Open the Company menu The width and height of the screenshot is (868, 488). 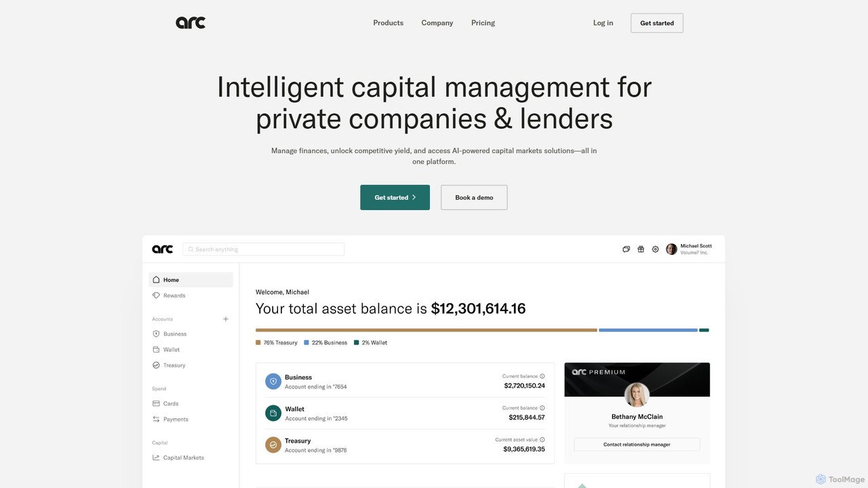tap(437, 23)
